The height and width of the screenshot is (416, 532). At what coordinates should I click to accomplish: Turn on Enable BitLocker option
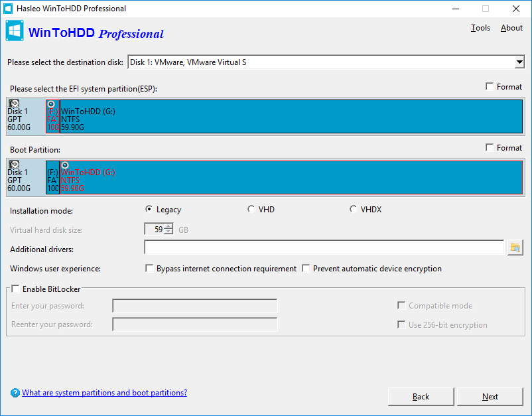pyautogui.click(x=16, y=289)
